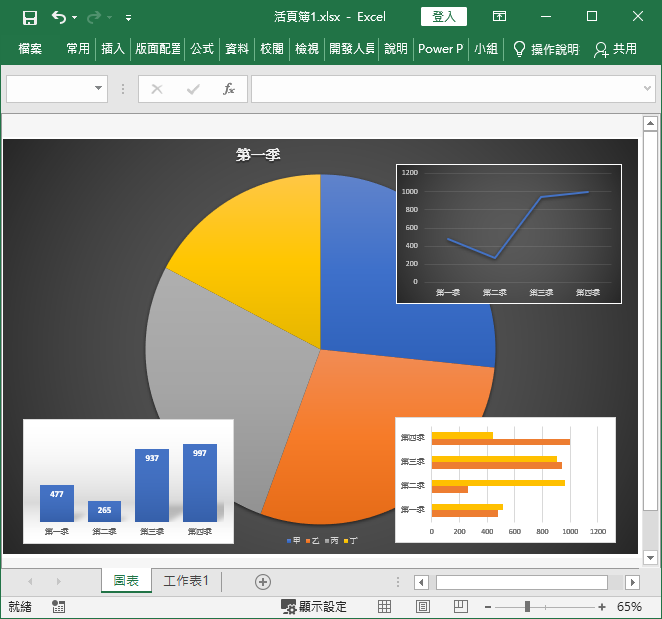This screenshot has width=662, height=619.
Task: Click the 265 column bar
Action: pos(104,511)
